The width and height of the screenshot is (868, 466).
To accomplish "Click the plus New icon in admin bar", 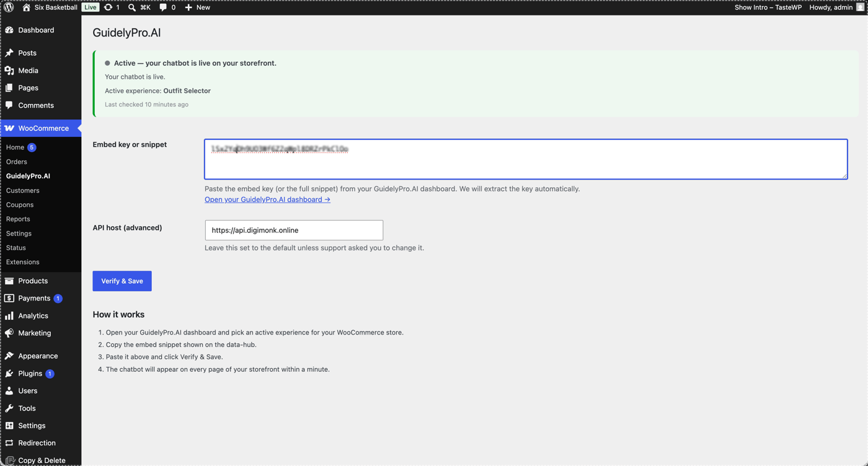I will (x=188, y=7).
